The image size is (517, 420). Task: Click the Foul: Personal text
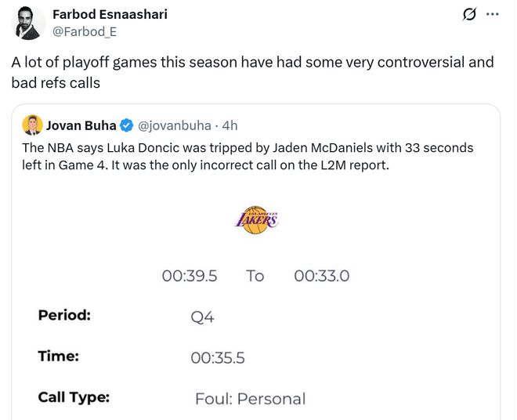(250, 399)
